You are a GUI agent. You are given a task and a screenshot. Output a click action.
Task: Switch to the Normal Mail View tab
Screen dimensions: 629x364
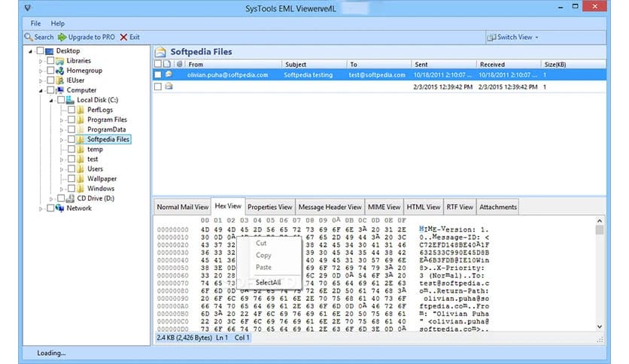click(x=183, y=207)
